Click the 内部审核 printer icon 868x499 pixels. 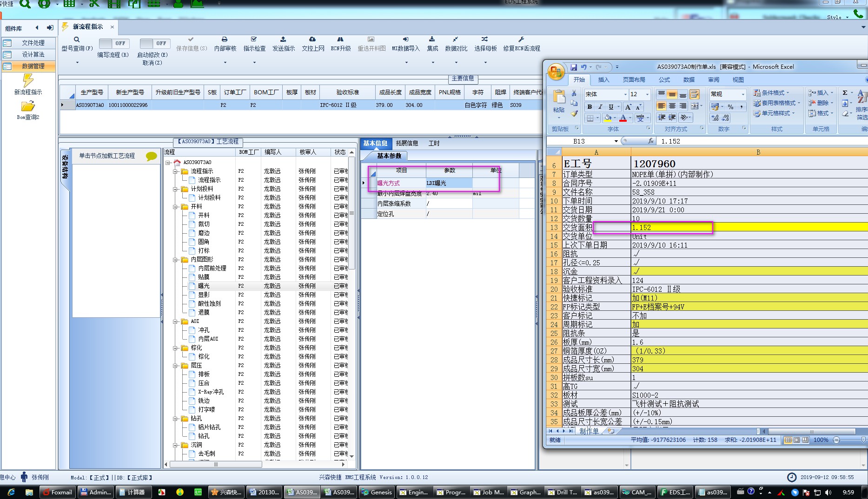tap(225, 39)
